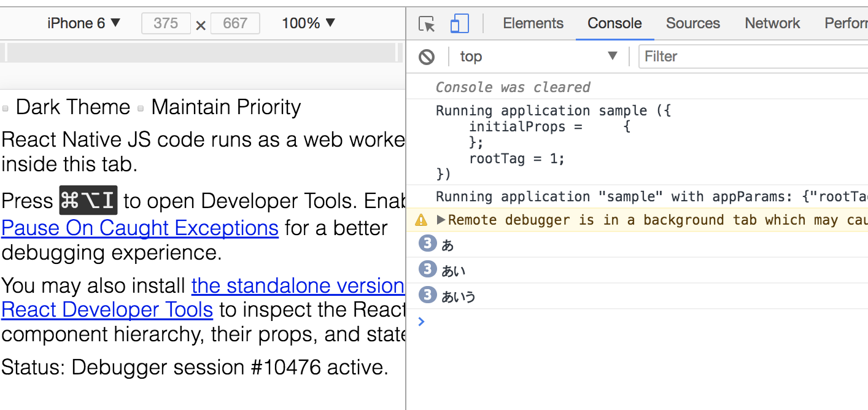The width and height of the screenshot is (868, 410).
Task: Enable the Dark Theme checkbox
Action: (6, 109)
